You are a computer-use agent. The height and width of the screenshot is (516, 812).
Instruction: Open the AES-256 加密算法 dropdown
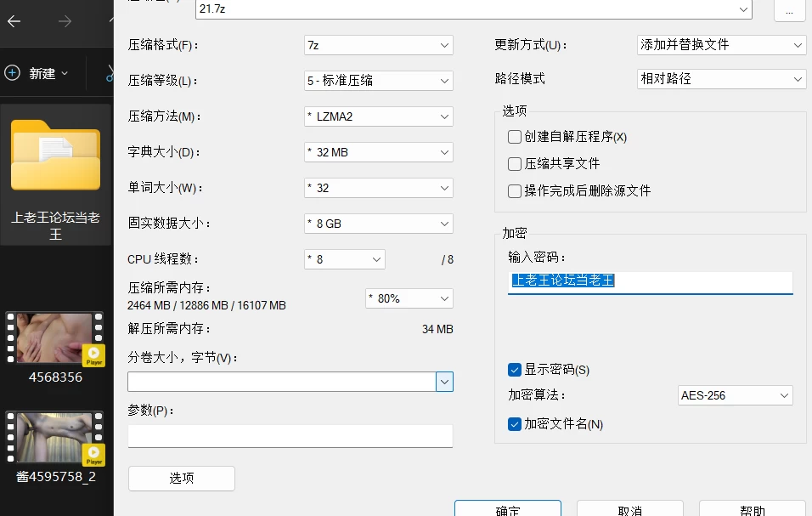[x=735, y=396]
